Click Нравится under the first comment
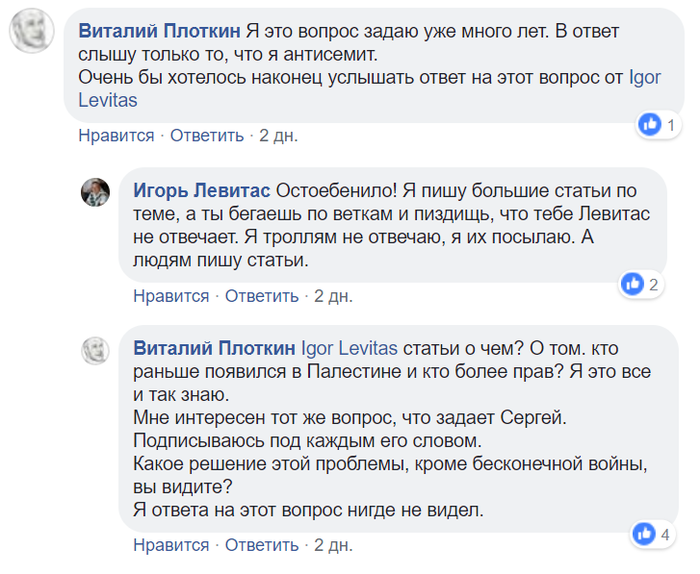 [x=116, y=136]
